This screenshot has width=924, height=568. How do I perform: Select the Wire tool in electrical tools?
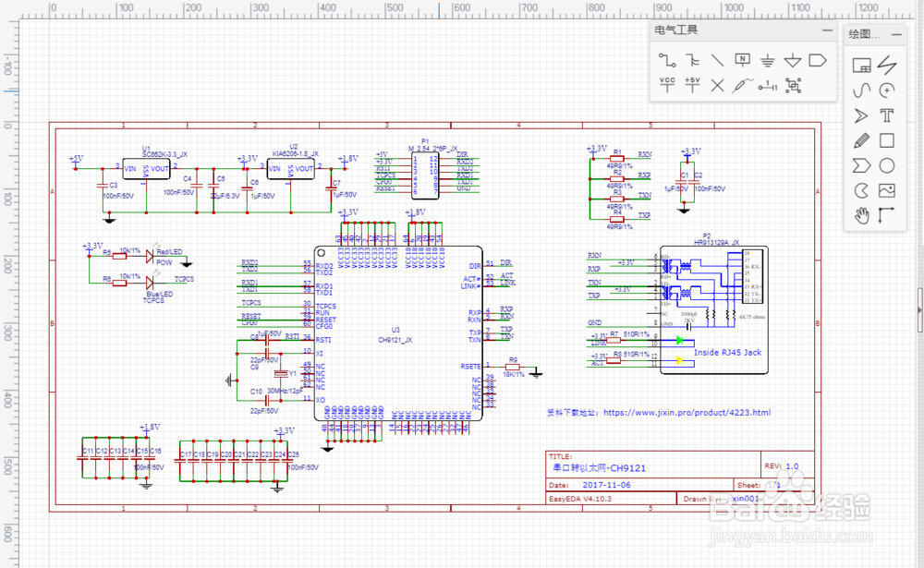(667, 60)
